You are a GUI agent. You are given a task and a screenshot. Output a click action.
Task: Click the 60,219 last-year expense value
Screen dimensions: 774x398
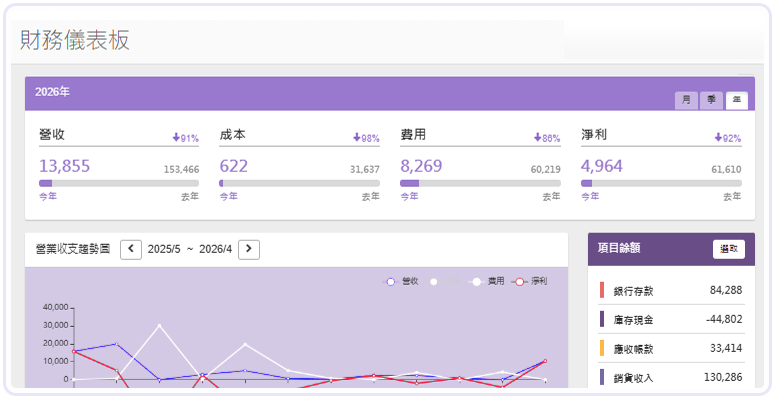pyautogui.click(x=545, y=169)
